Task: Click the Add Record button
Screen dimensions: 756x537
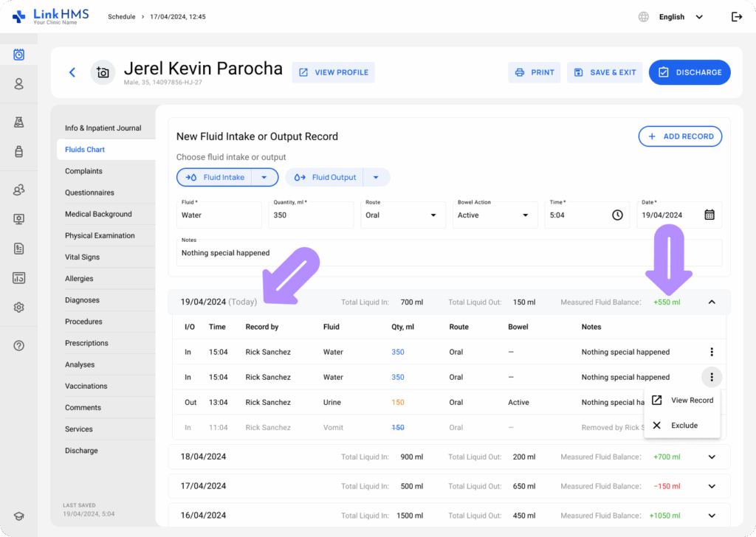Action: [x=680, y=136]
